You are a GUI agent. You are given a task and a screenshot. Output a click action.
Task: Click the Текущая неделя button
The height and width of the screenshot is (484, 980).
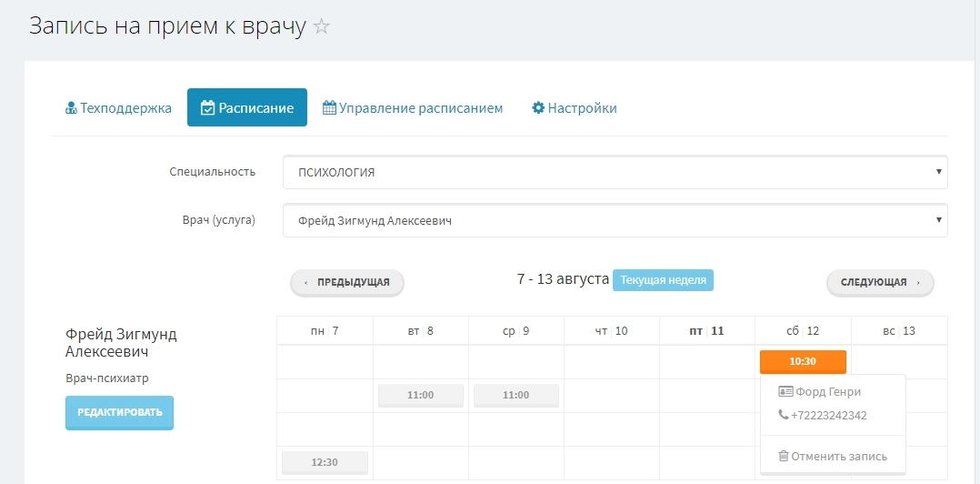pos(663,279)
